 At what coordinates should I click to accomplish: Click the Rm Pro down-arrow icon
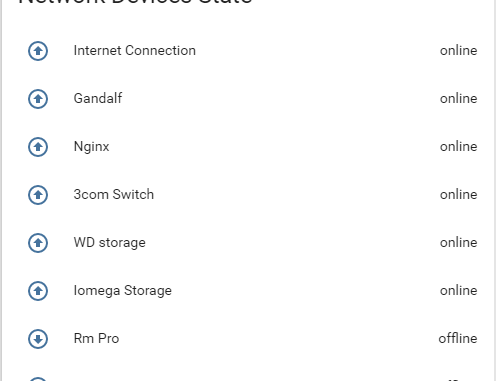pos(38,339)
